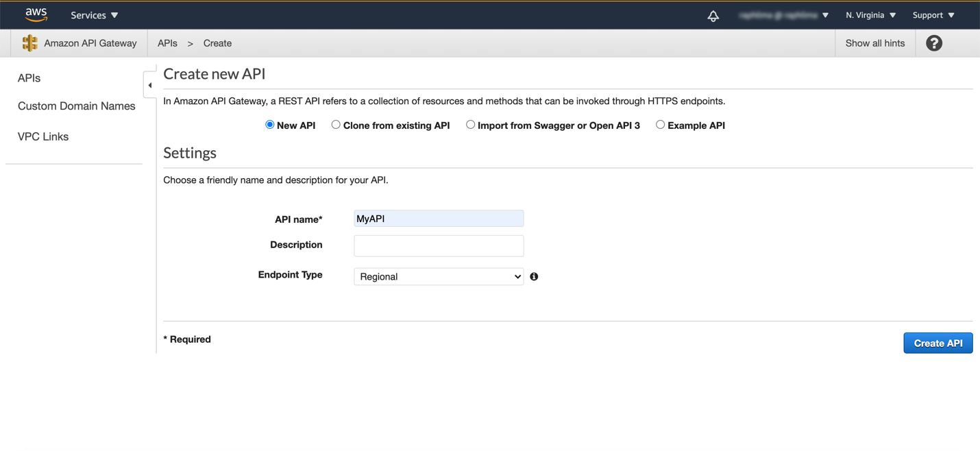Expand the Support menu

point(933,15)
